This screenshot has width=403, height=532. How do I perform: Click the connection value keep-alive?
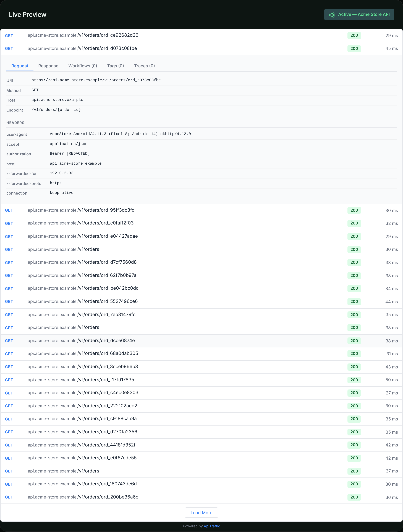click(x=62, y=193)
